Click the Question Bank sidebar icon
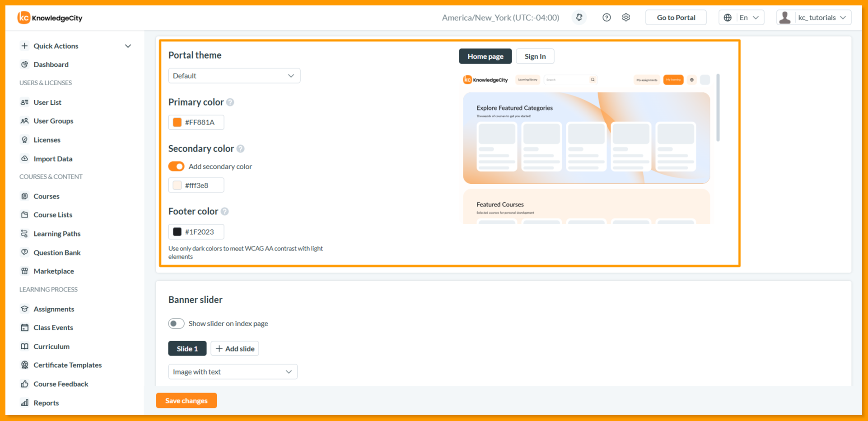Screen dimensions: 868x421 click(x=25, y=252)
